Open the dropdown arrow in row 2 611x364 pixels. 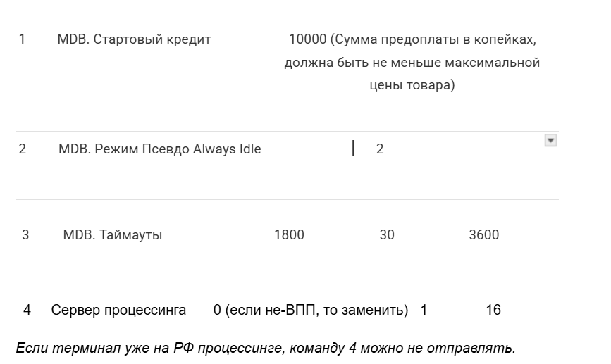(550, 141)
